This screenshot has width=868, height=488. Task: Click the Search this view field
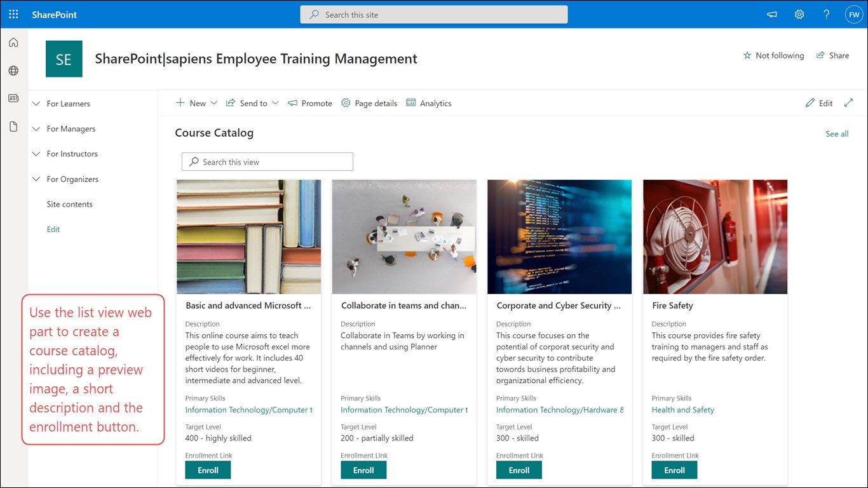click(268, 162)
